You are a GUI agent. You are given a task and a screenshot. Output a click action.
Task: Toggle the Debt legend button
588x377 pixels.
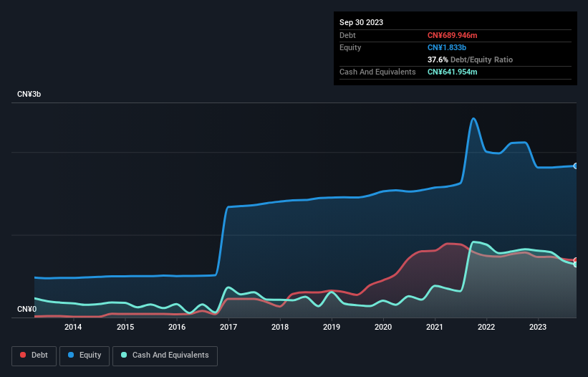(x=34, y=355)
